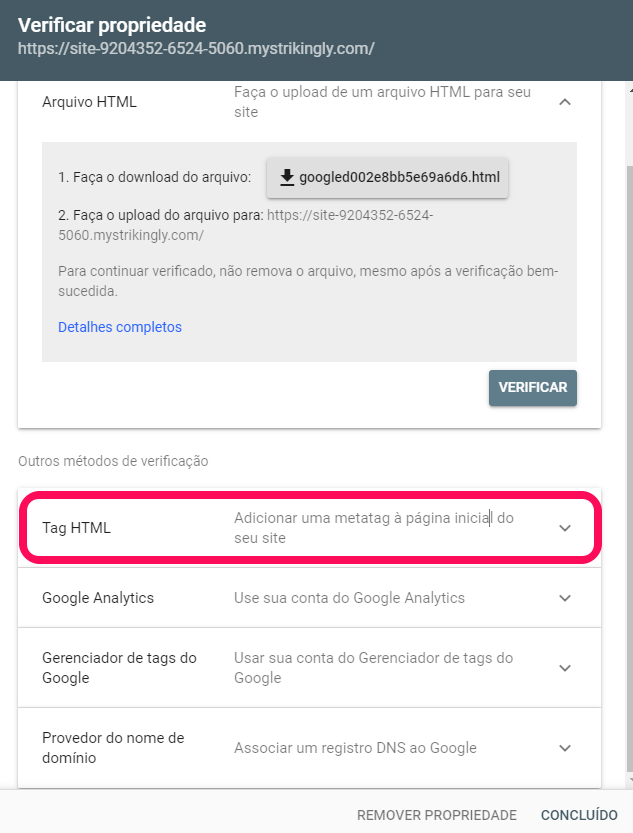Download googled002e8bb5e69a6d6.html file

(x=387, y=177)
